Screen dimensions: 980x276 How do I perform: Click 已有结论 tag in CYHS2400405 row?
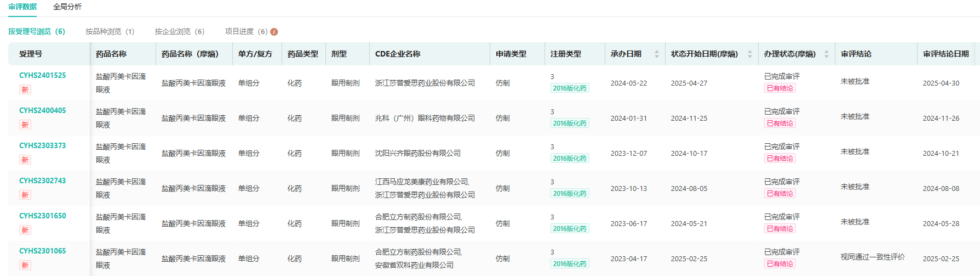pos(780,123)
